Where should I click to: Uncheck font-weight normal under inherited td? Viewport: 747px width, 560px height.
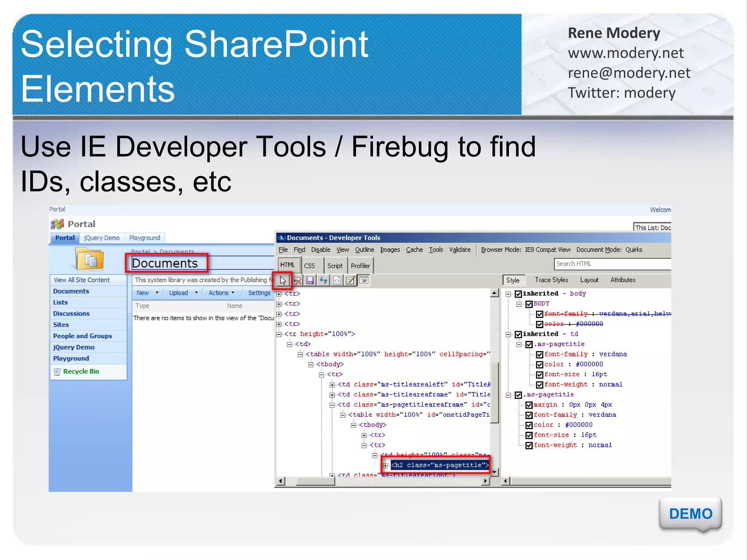coord(539,385)
